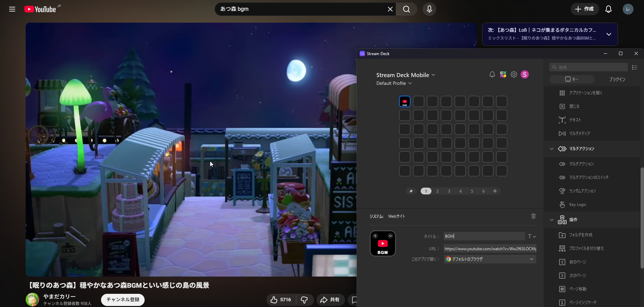Go to page 3 of keys
This screenshot has width=644, height=307.
pos(449,191)
